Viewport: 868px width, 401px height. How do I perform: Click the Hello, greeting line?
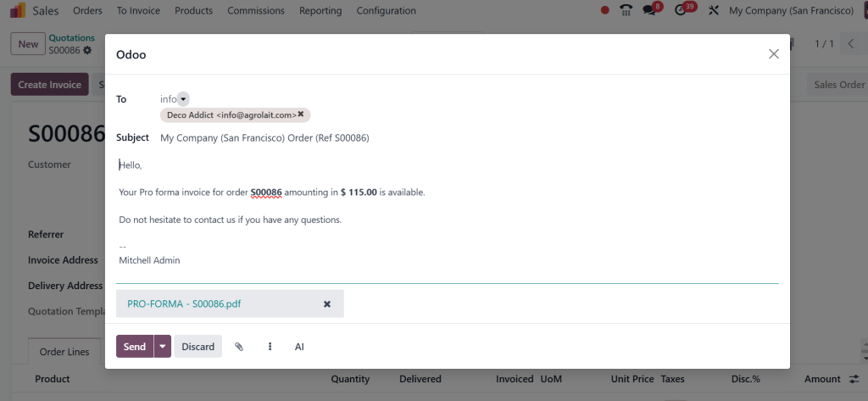point(131,165)
